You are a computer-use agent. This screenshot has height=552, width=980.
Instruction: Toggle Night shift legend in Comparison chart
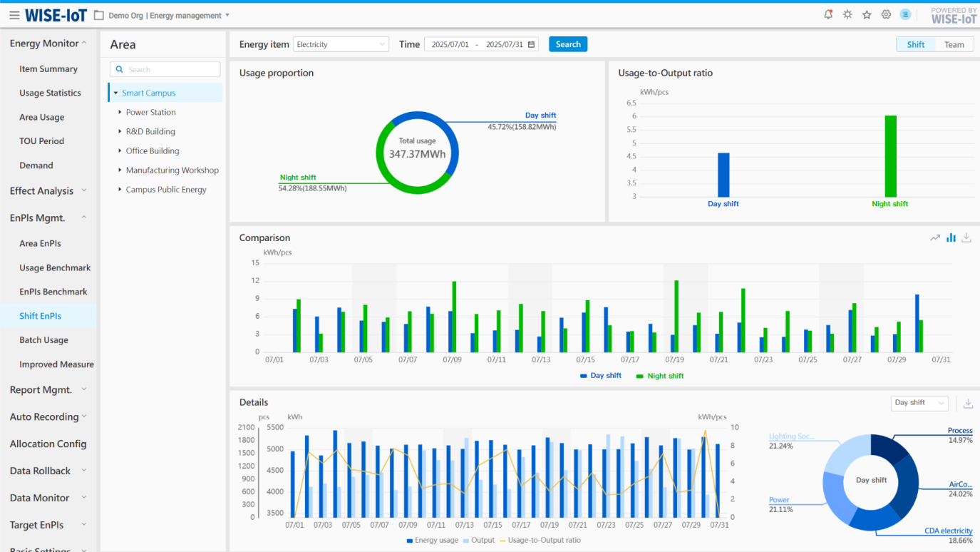659,376
